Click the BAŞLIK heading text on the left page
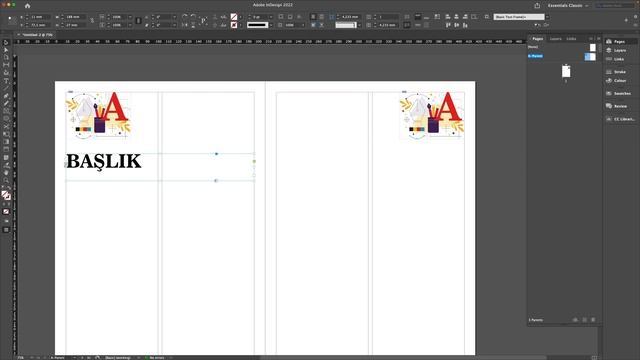The width and height of the screenshot is (640, 360). click(x=104, y=162)
